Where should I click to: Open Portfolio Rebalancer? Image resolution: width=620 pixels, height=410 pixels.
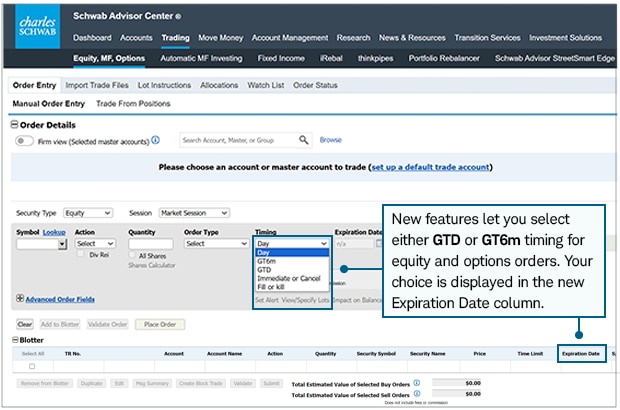(444, 58)
